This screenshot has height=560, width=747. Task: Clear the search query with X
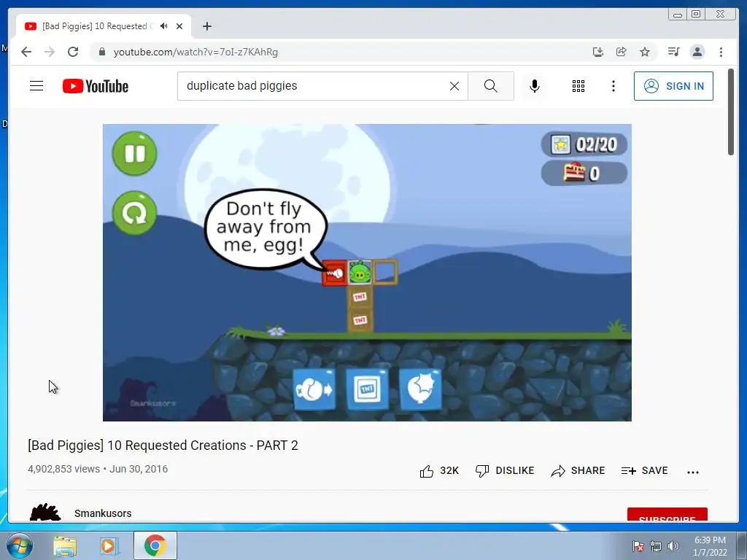454,86
